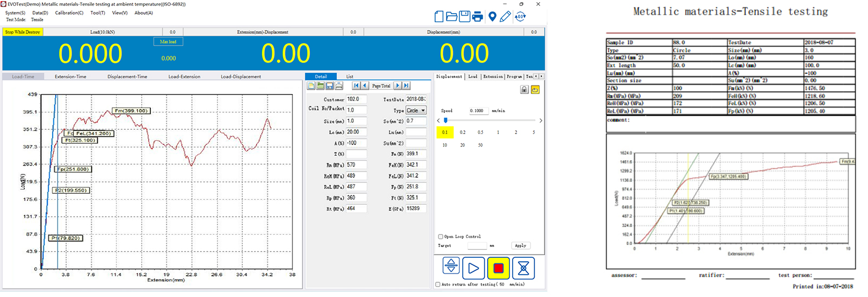Toggle Auto return after testing checkbox

coord(438,285)
